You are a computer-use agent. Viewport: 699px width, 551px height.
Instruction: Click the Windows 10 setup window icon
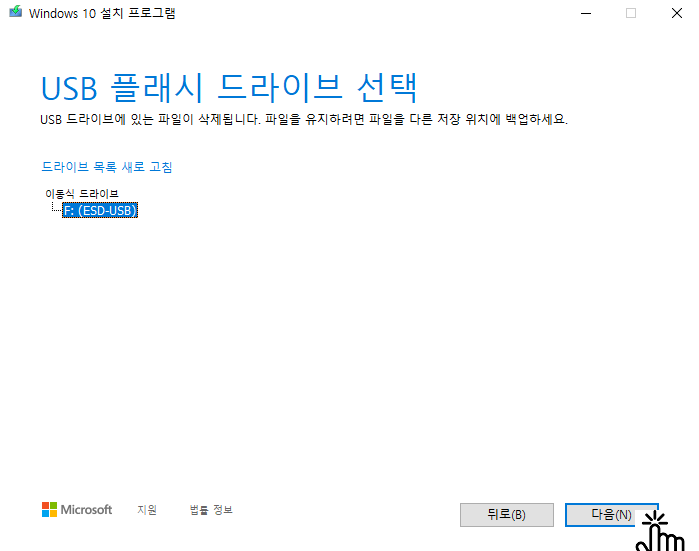coord(16,12)
